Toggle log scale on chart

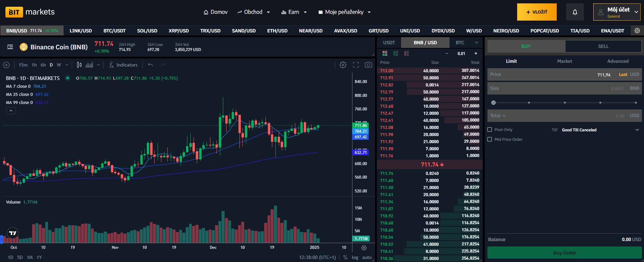tap(355, 257)
